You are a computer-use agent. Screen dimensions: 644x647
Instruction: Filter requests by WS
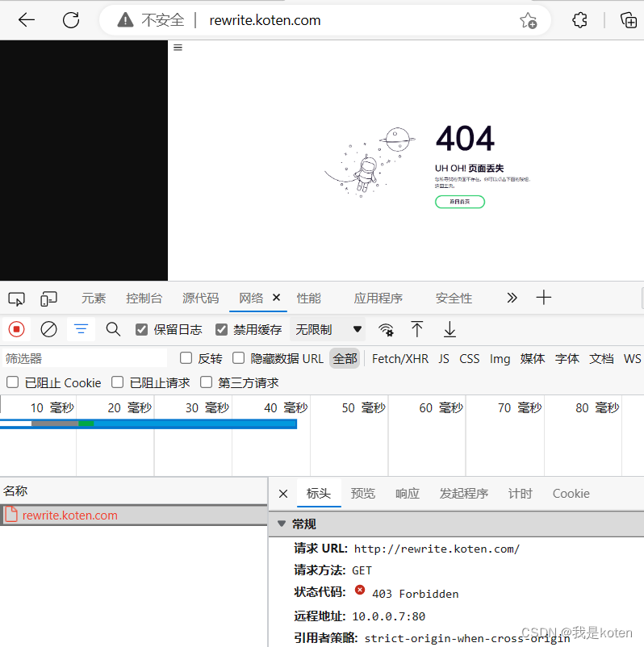coord(632,358)
